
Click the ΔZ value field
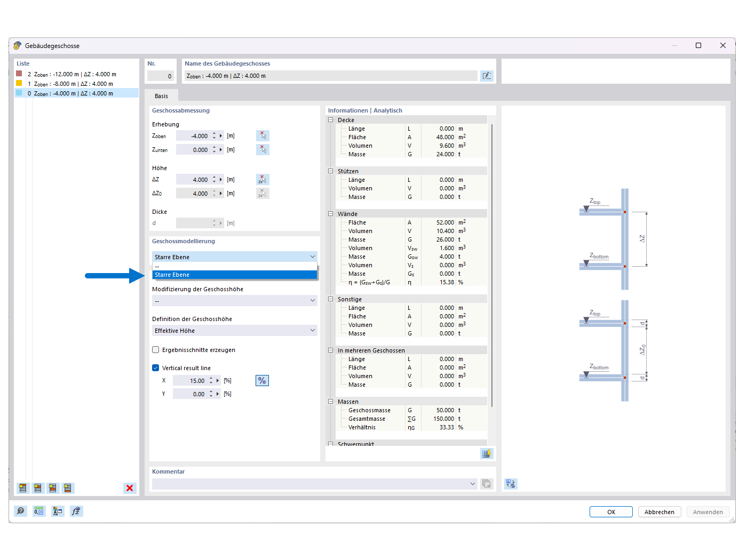point(193,180)
